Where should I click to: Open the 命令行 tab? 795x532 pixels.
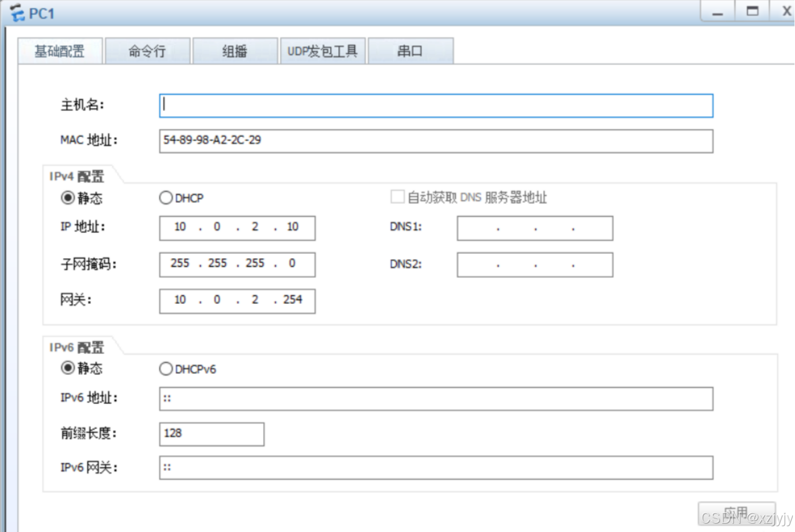click(148, 51)
